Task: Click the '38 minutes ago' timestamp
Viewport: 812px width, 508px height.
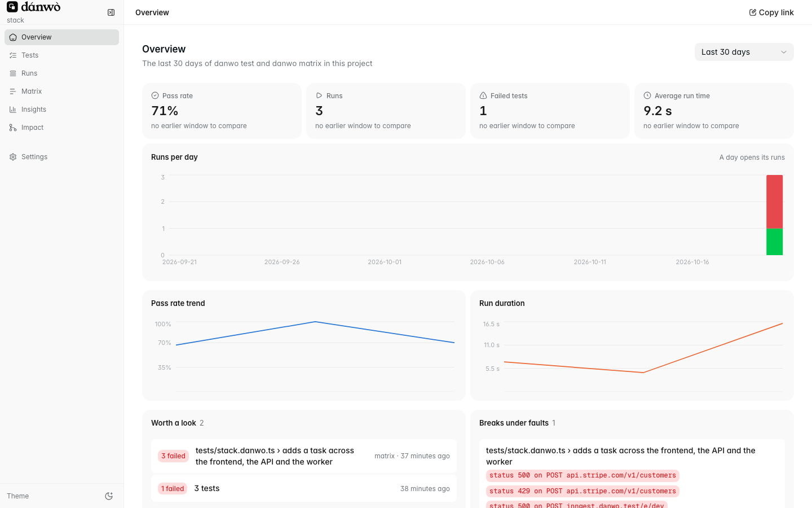Action: tap(425, 489)
